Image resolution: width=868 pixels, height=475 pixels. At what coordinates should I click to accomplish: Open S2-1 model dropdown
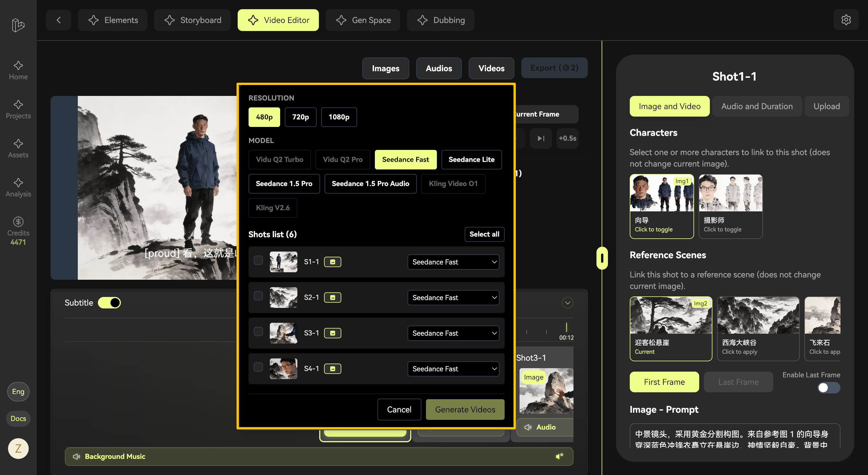point(453,297)
